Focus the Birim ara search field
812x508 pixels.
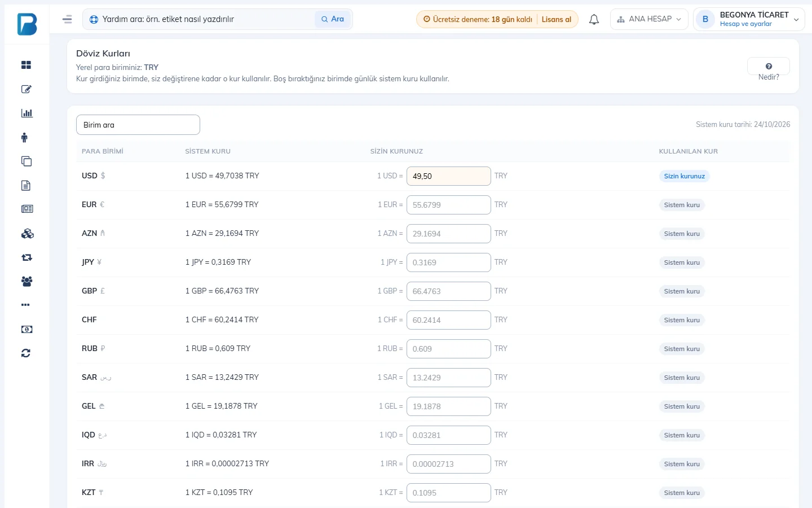click(x=138, y=125)
